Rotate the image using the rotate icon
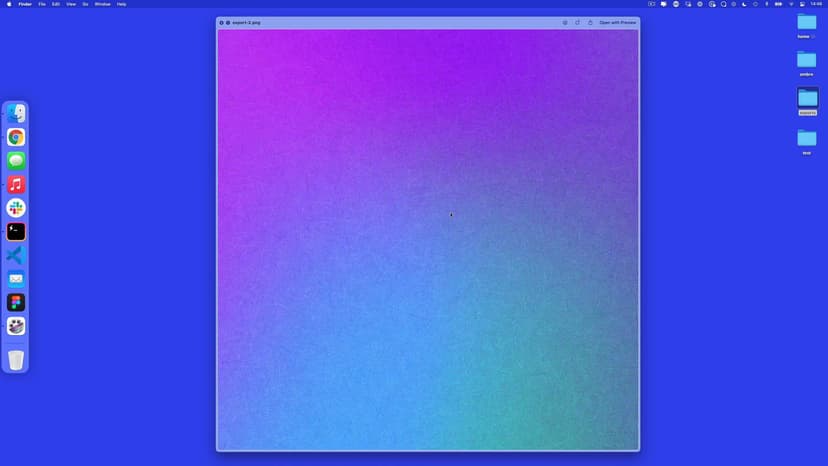828x466 pixels. point(577,22)
